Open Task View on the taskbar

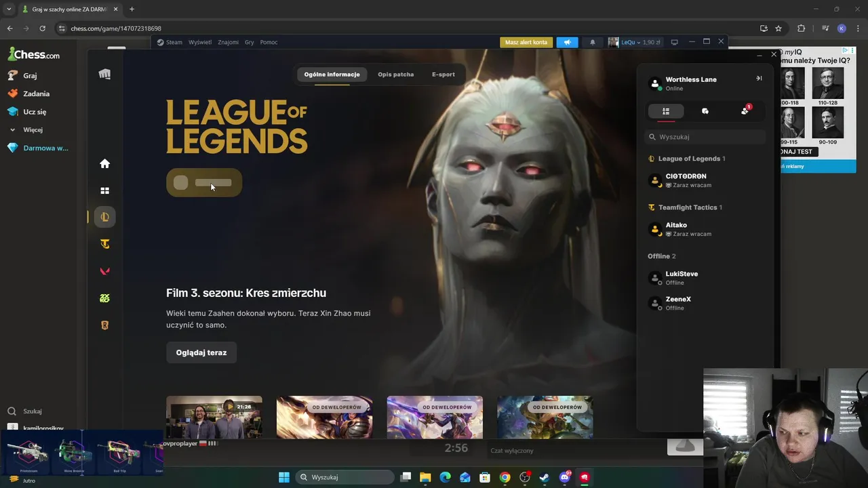406,477
